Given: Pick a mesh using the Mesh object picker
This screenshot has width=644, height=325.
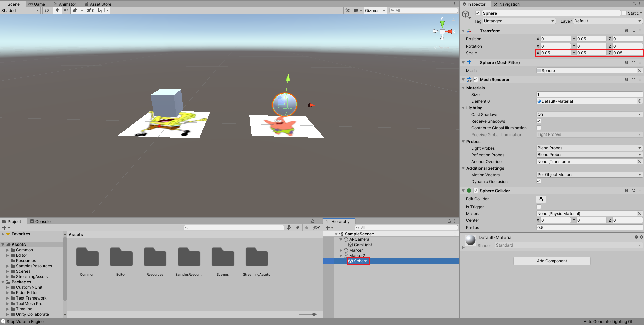Looking at the screenshot, I should pyautogui.click(x=640, y=70).
